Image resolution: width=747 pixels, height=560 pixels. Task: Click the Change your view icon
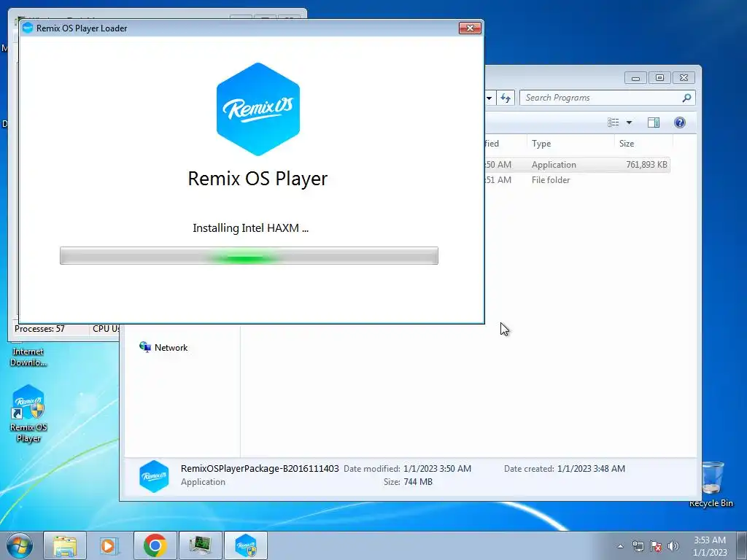(613, 122)
